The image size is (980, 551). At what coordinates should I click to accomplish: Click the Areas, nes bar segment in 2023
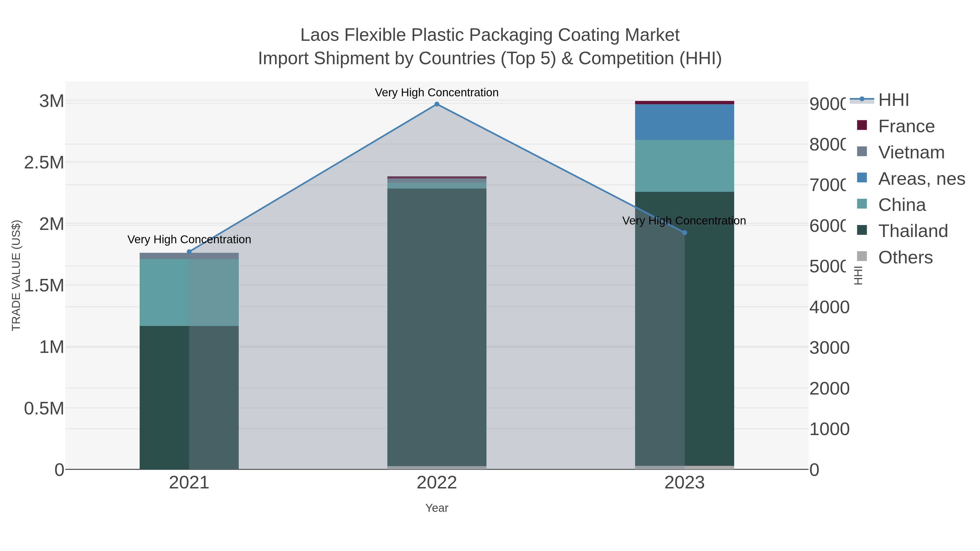[684, 122]
